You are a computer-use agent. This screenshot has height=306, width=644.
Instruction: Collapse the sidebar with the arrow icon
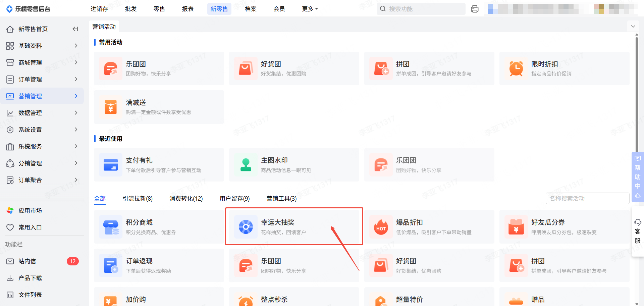(75, 29)
